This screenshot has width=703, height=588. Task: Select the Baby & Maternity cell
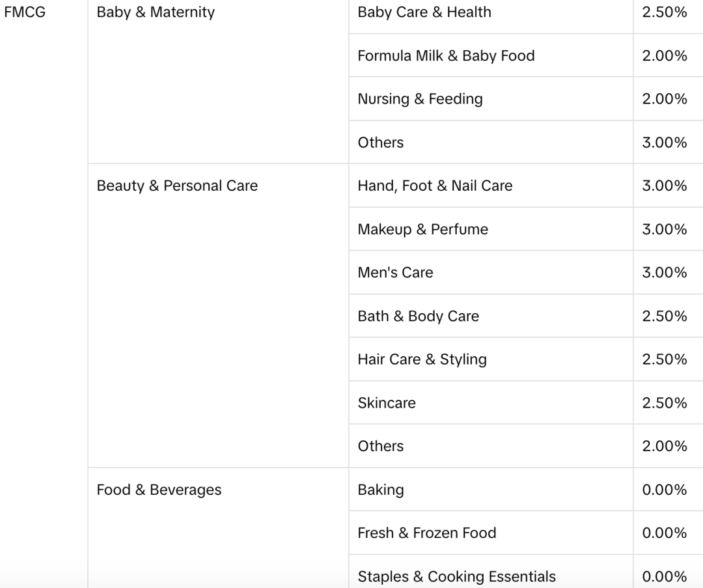pos(156,12)
